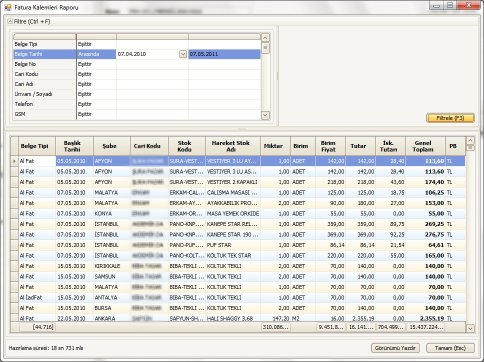This screenshot has height=362, width=484.
Task: Sort by the Miktar column header
Action: (x=276, y=146)
